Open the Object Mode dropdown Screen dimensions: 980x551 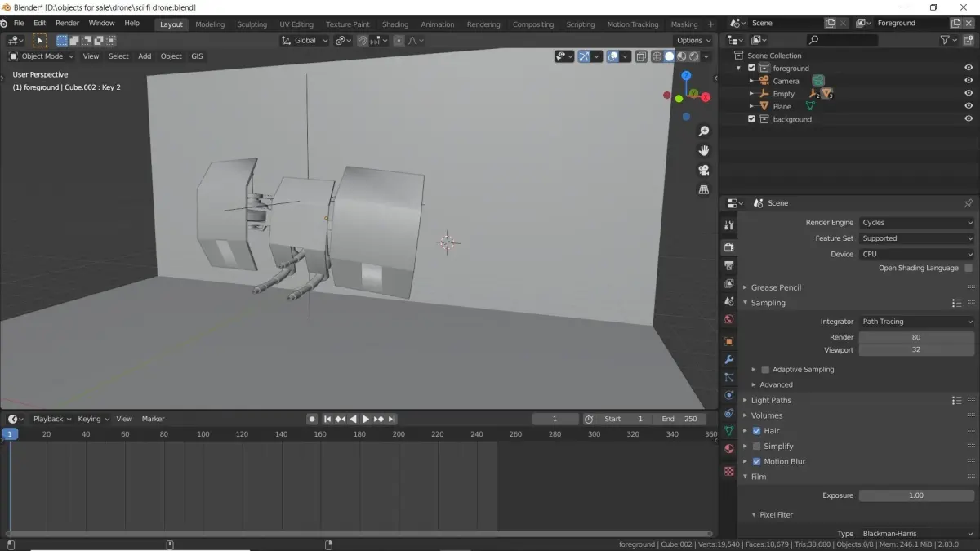tap(41, 56)
